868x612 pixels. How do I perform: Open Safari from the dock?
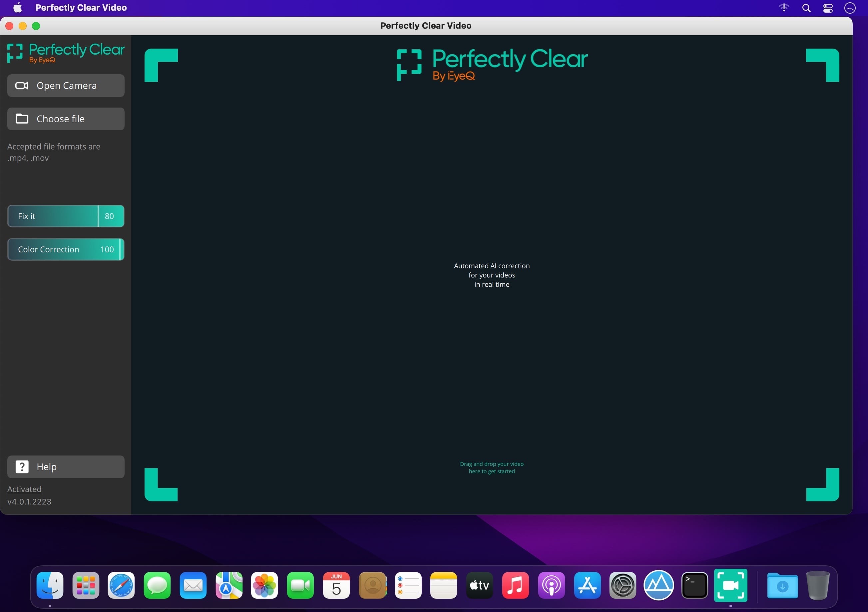(123, 585)
